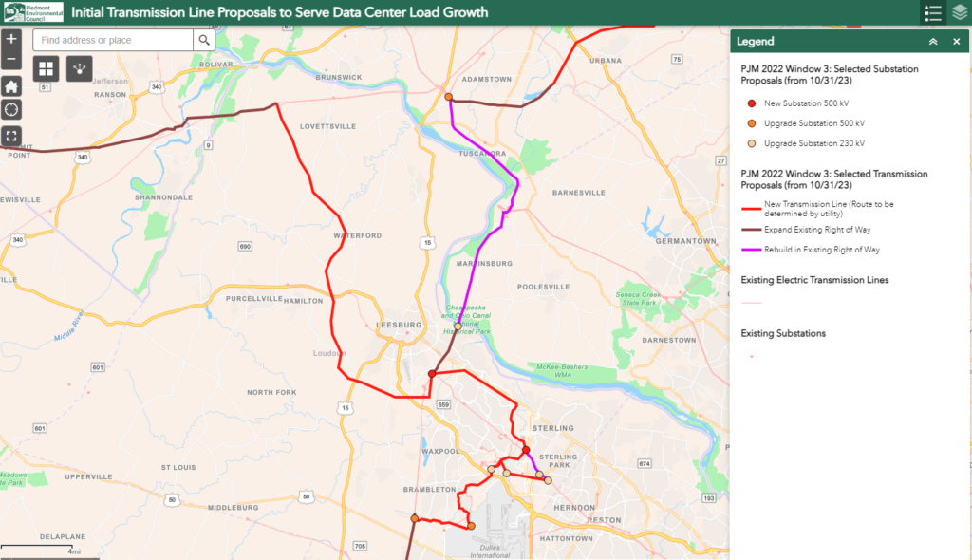Return to the default map extent (home)

pos(11,86)
